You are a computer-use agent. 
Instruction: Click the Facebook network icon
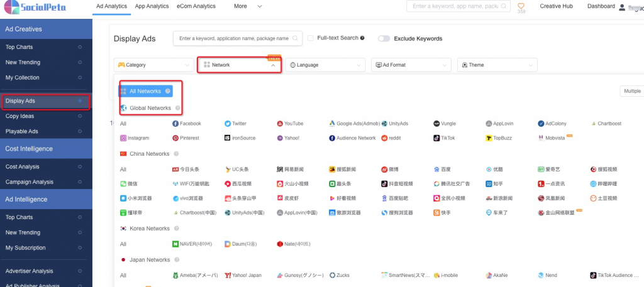coord(175,124)
